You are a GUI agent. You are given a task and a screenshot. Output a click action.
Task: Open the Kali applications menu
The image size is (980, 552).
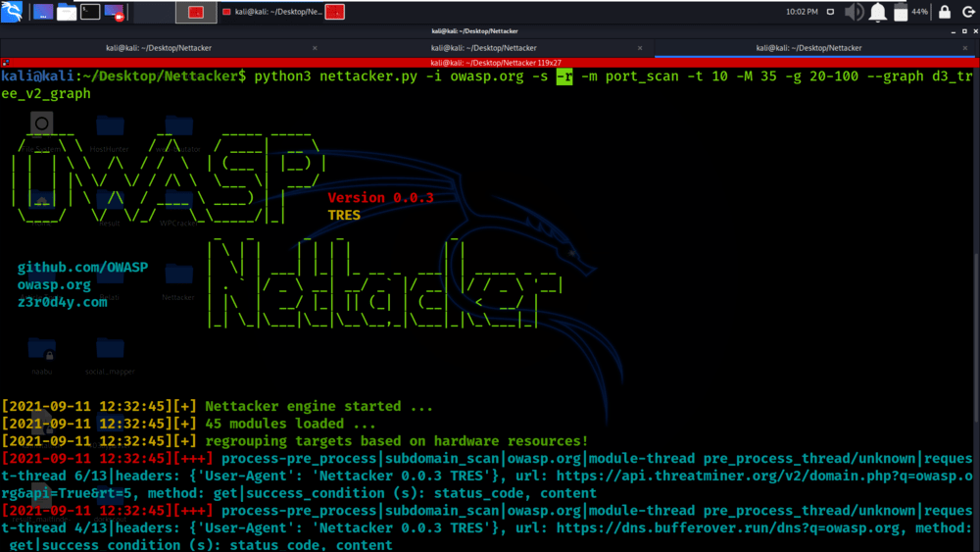click(x=12, y=11)
